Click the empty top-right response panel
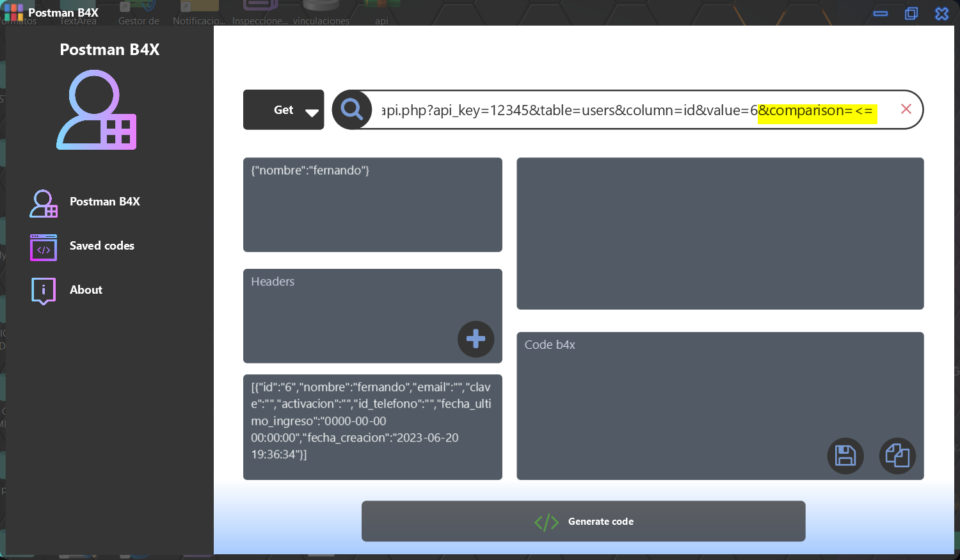 pyautogui.click(x=720, y=234)
